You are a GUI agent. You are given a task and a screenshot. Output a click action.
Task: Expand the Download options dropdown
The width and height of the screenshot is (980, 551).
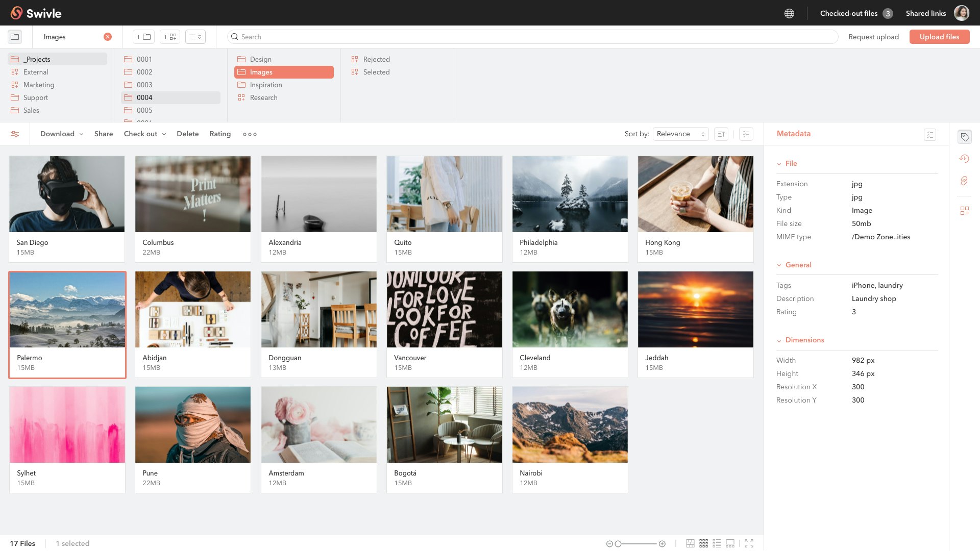click(x=62, y=134)
